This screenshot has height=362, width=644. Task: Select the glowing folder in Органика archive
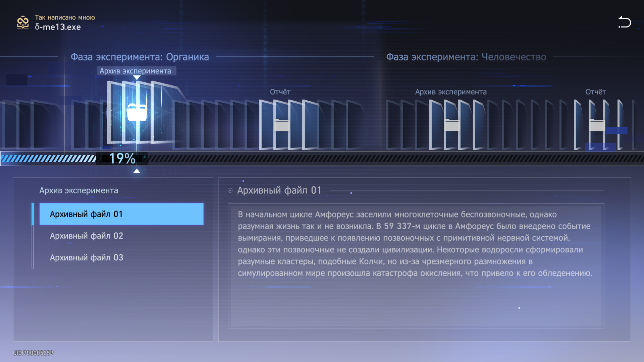click(x=137, y=112)
